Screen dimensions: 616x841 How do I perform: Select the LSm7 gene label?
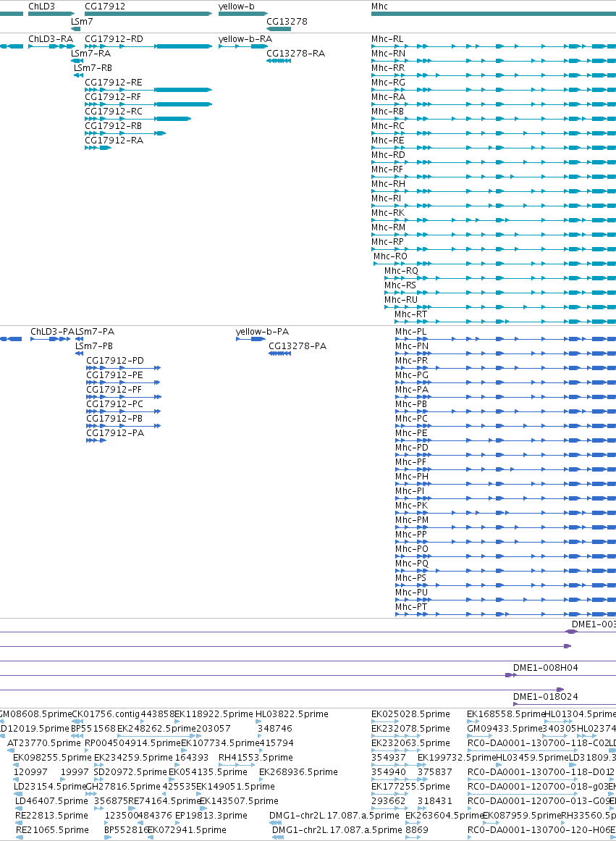[82, 22]
